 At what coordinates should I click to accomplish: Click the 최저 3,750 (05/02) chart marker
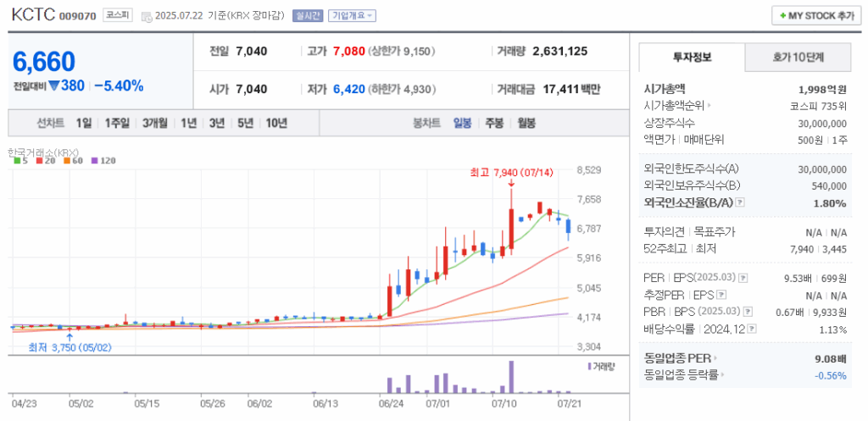(70, 347)
